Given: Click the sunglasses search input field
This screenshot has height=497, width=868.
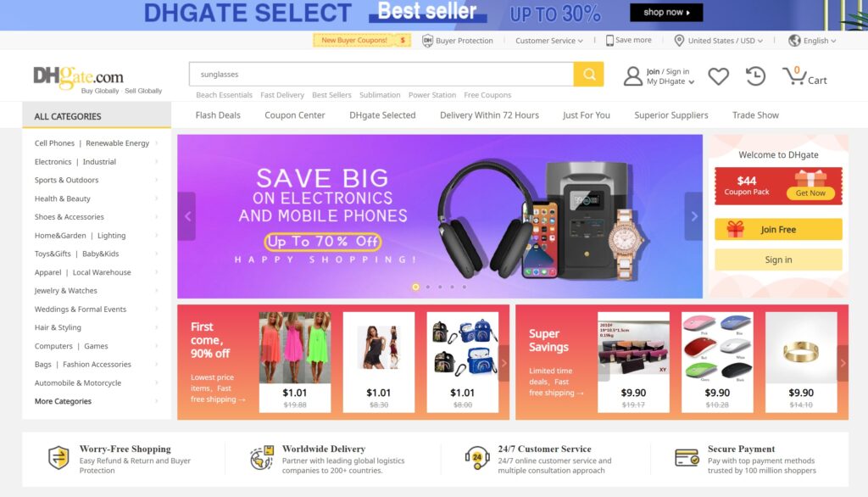Looking at the screenshot, I should coord(381,75).
